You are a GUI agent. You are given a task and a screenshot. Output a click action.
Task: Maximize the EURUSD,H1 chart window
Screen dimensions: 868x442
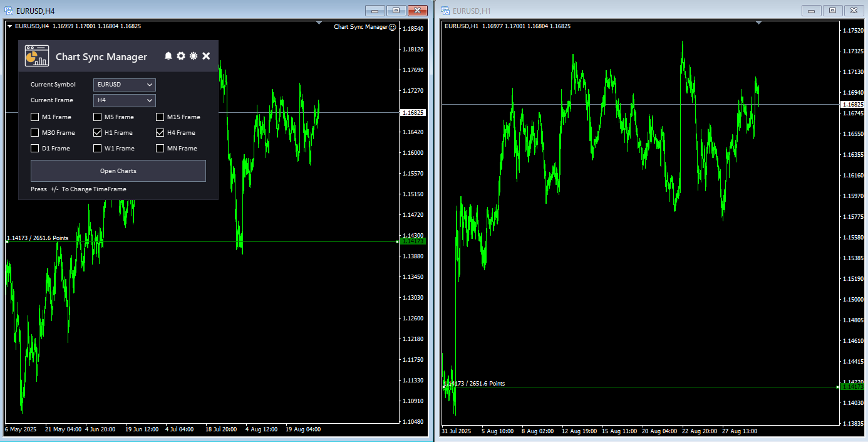(832, 10)
